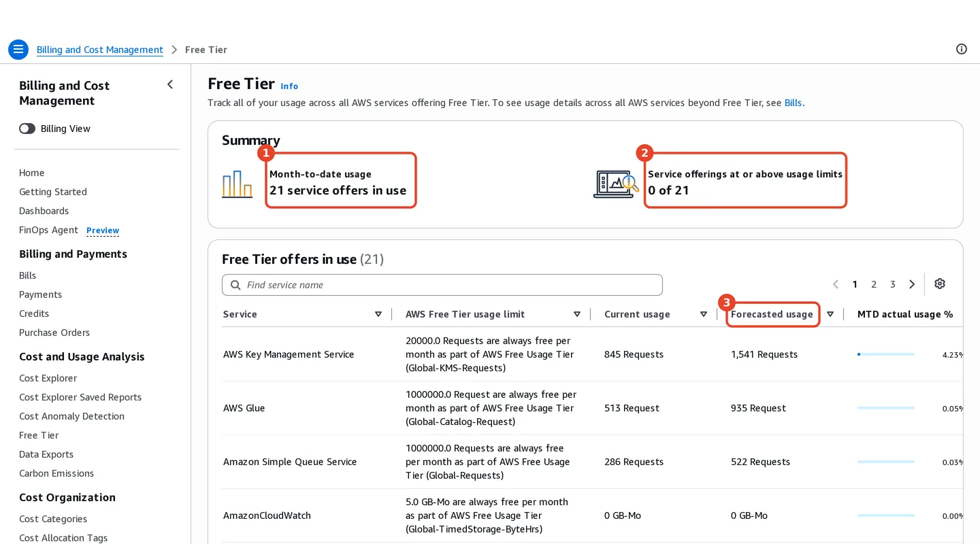
Task: Toggle the Billing View switch
Action: (x=27, y=129)
